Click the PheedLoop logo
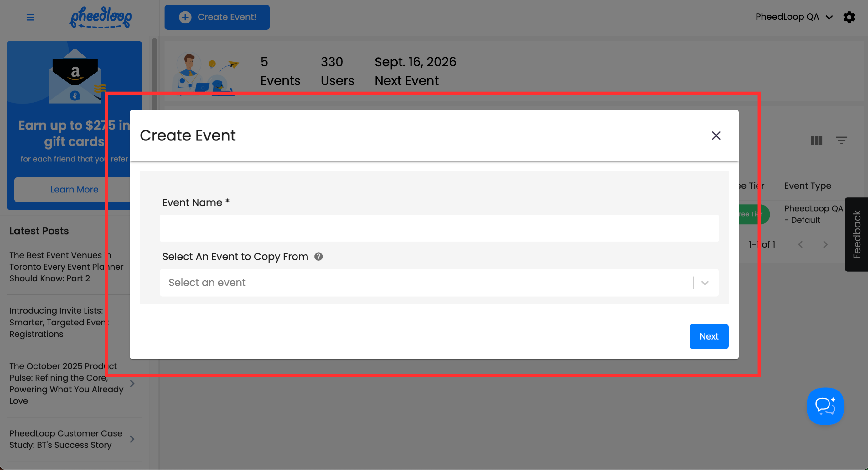The image size is (868, 470). [x=101, y=17]
